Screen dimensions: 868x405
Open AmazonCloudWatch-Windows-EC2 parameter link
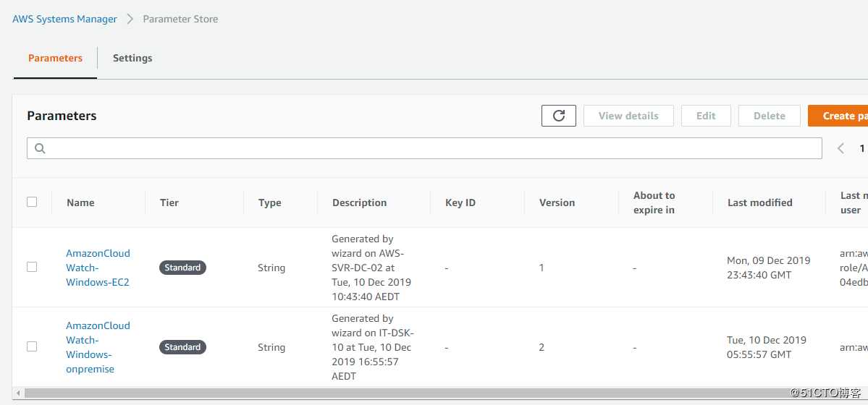98,268
